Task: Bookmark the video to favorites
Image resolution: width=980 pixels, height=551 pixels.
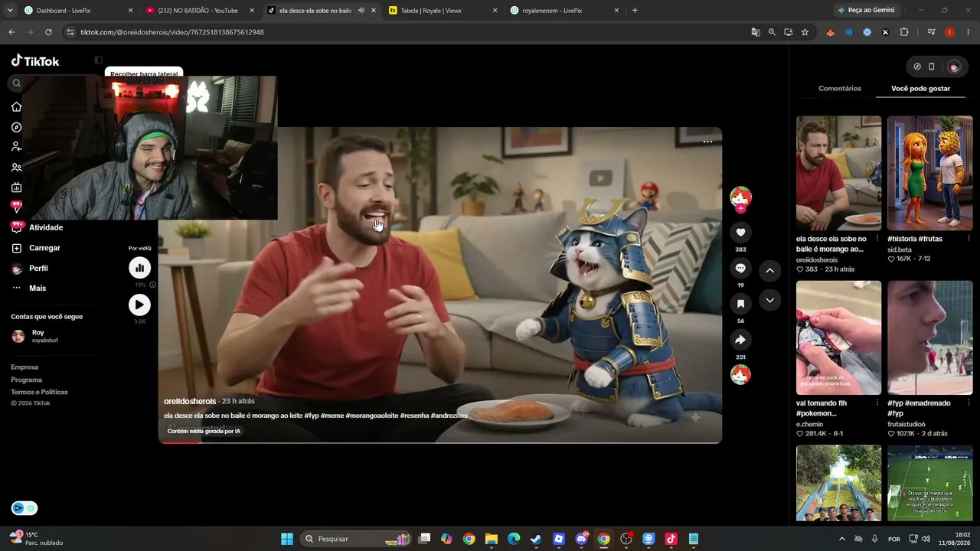Action: (x=740, y=304)
